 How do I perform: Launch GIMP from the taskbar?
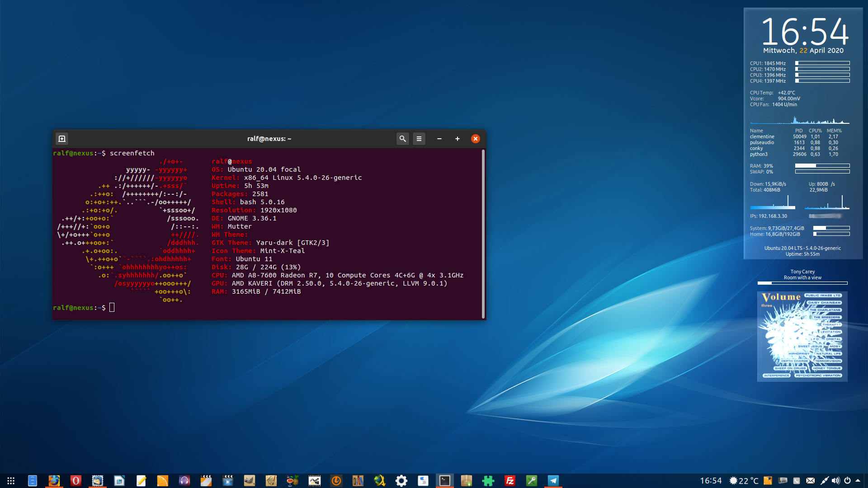[250, 481]
